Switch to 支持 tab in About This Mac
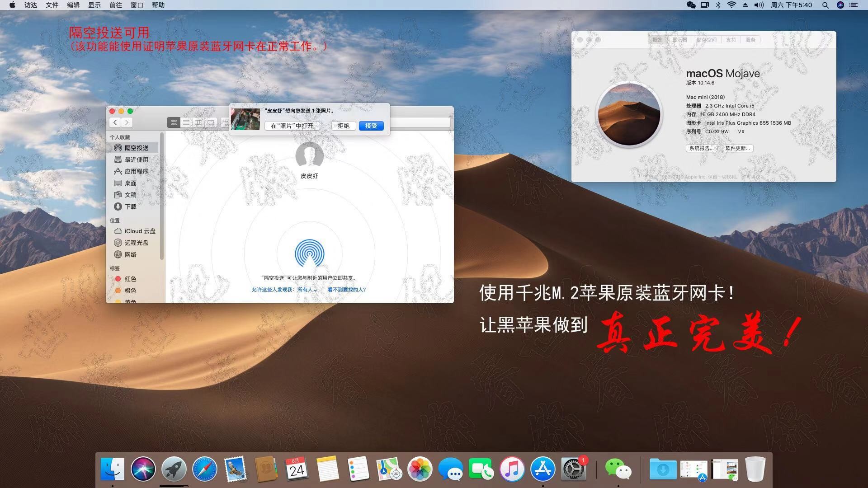The width and height of the screenshot is (868, 488). pyautogui.click(x=731, y=40)
